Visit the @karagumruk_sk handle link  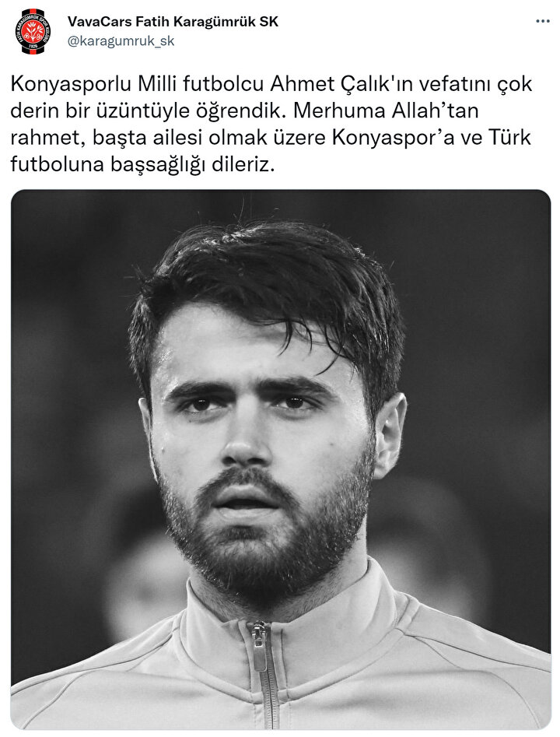click(121, 41)
